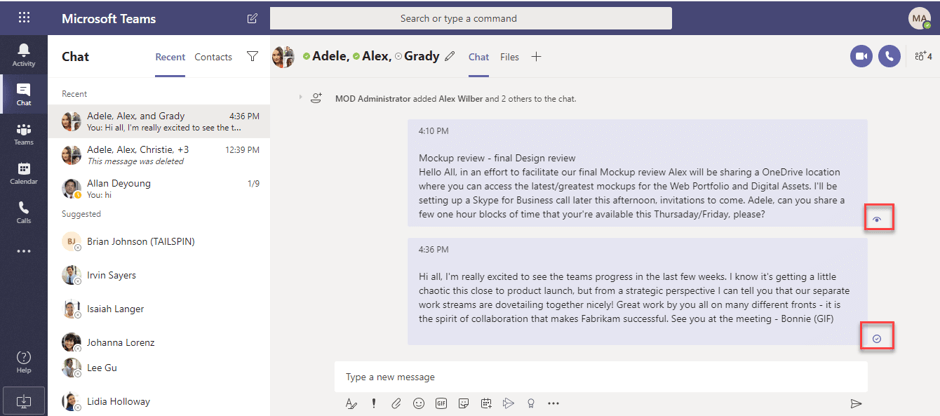Click the seen eye icon on 4:10 PM message

[877, 218]
